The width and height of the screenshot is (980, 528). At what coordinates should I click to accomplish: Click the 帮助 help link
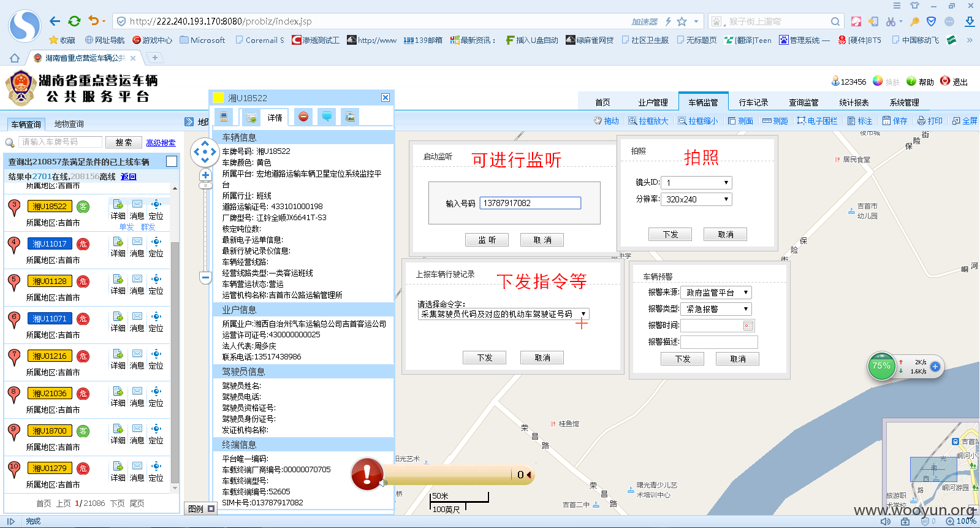920,82
